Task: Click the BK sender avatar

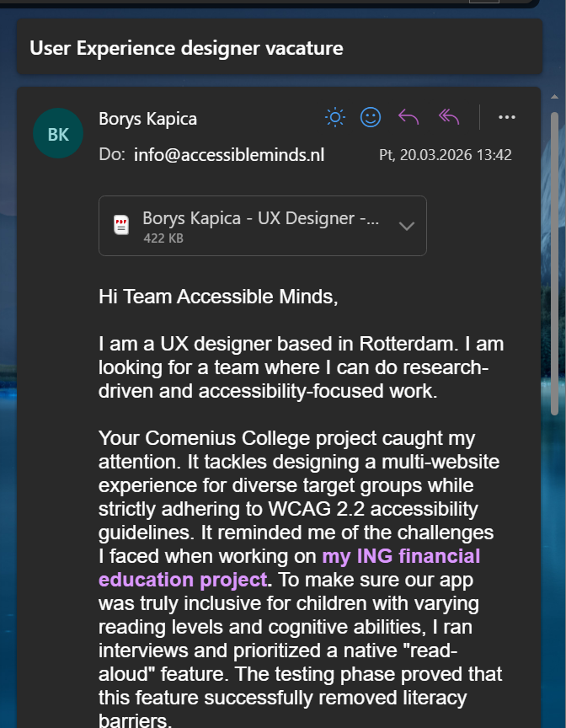Action: coord(58,135)
